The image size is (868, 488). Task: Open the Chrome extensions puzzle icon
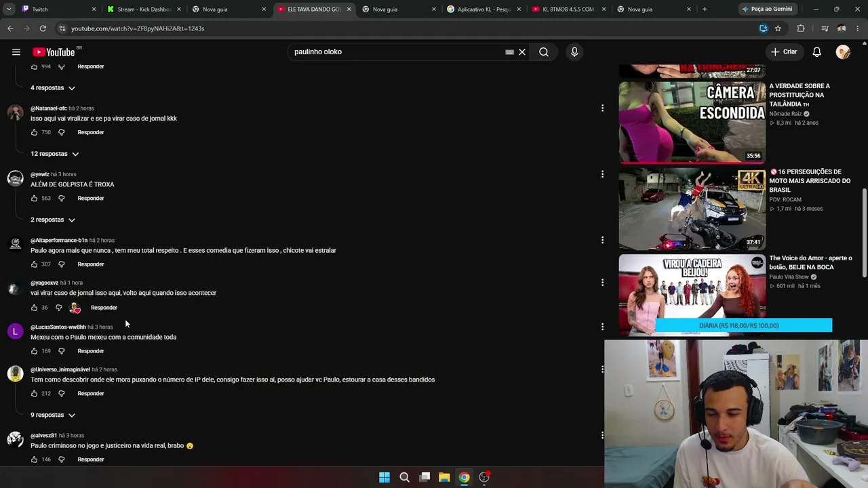(801, 28)
